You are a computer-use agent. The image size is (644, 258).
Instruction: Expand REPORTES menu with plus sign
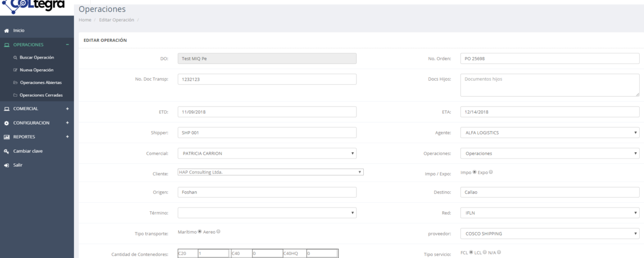[67, 137]
